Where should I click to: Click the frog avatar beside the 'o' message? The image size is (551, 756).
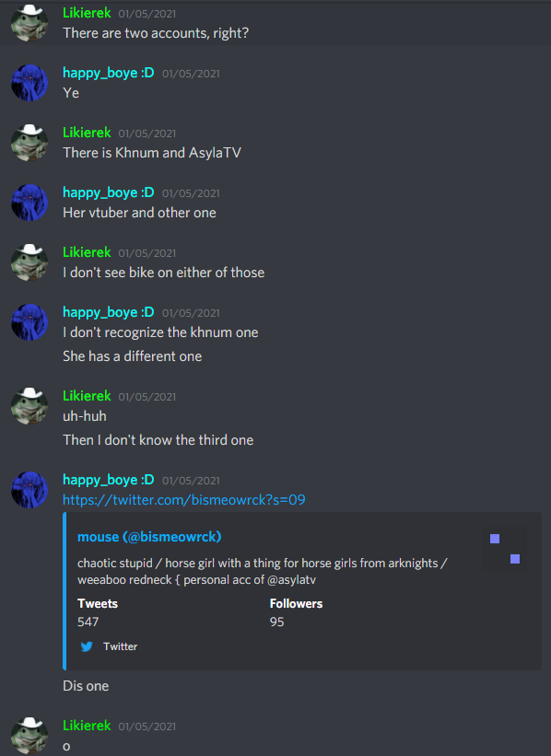tap(29, 735)
